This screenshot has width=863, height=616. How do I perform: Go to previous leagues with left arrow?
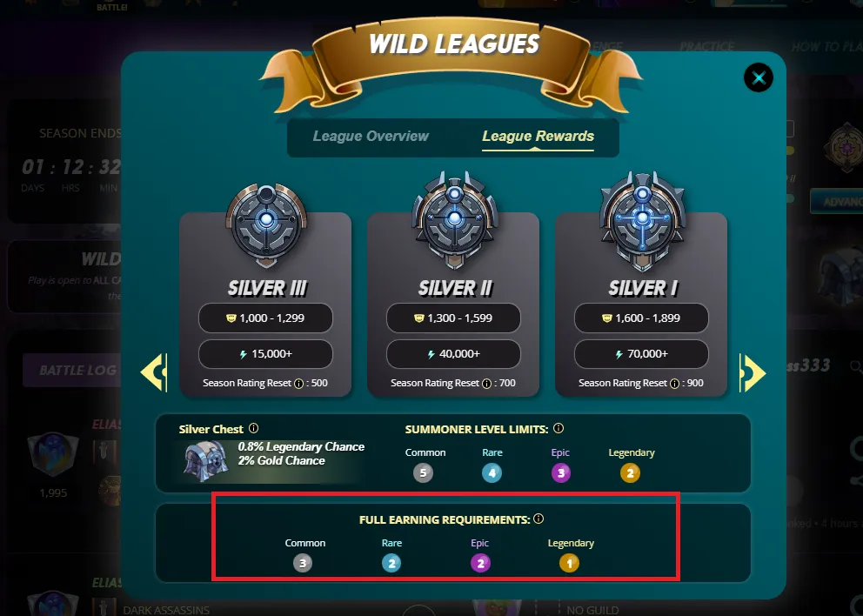154,372
